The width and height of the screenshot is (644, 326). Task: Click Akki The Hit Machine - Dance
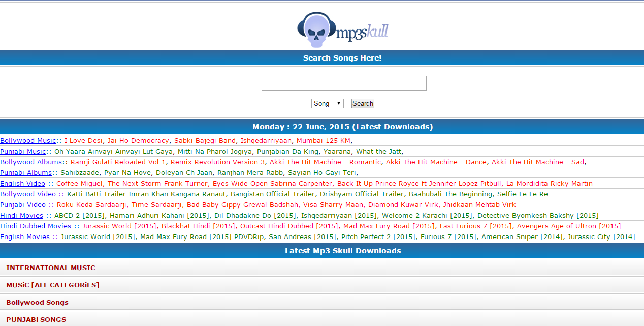(x=436, y=162)
